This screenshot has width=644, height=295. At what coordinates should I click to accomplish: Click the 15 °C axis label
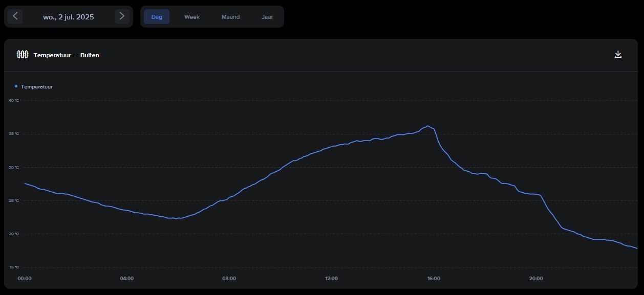click(14, 267)
